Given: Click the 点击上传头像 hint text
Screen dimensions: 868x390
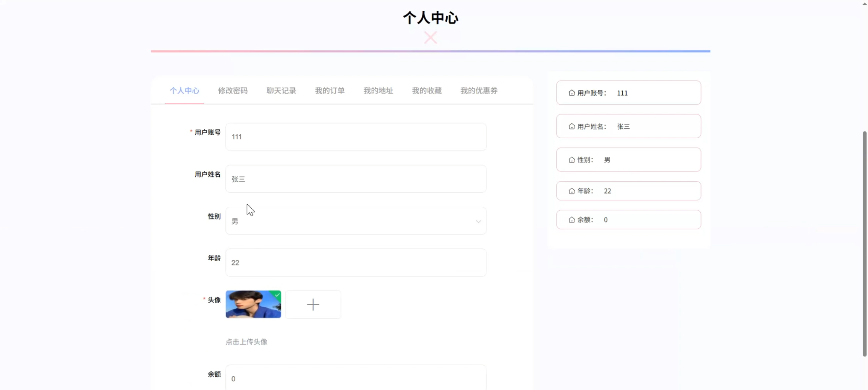Looking at the screenshot, I should pos(246,342).
